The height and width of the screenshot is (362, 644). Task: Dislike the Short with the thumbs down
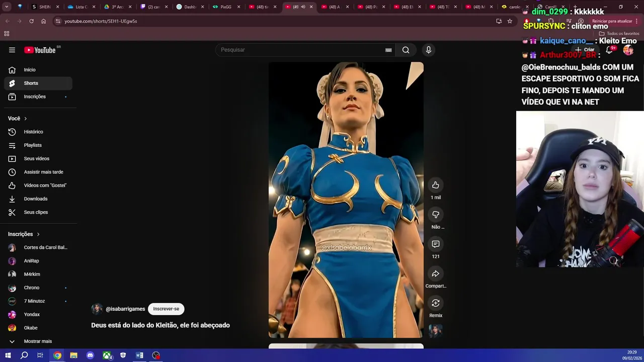tap(436, 215)
